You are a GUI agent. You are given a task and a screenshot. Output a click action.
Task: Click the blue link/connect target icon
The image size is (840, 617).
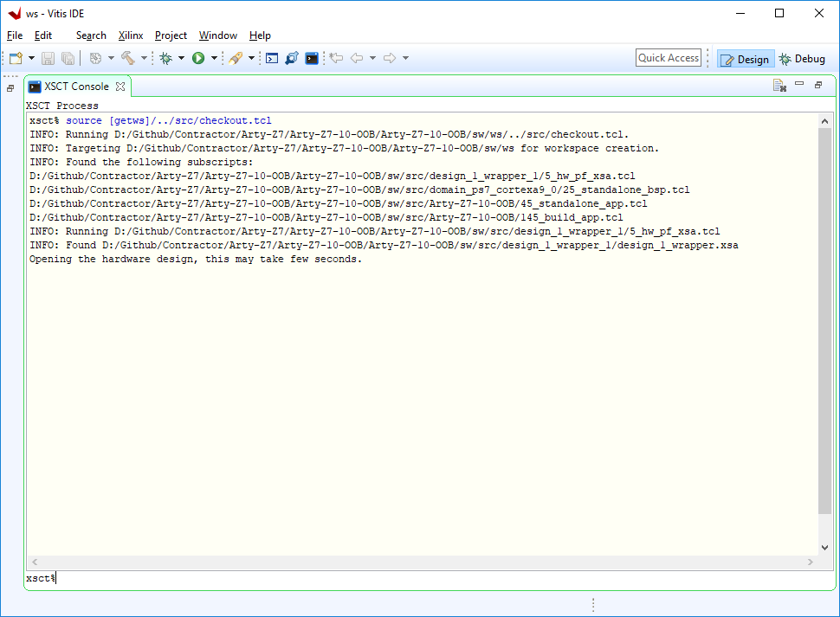tap(292, 58)
